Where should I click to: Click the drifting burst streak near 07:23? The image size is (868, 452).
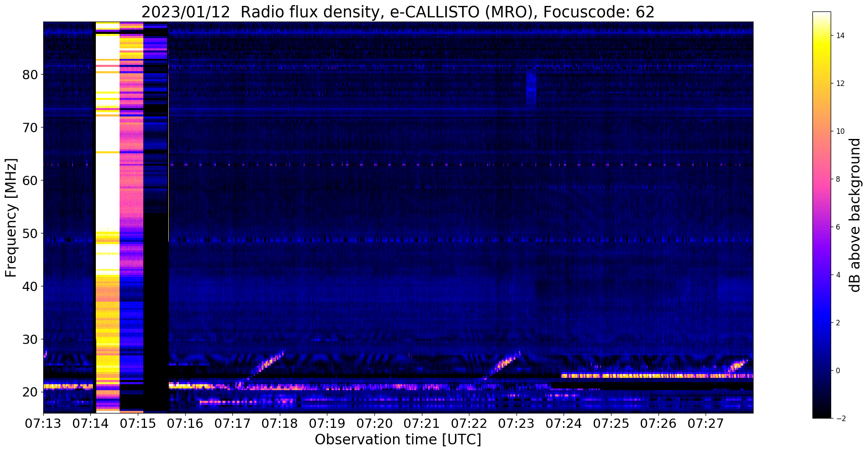(x=504, y=363)
